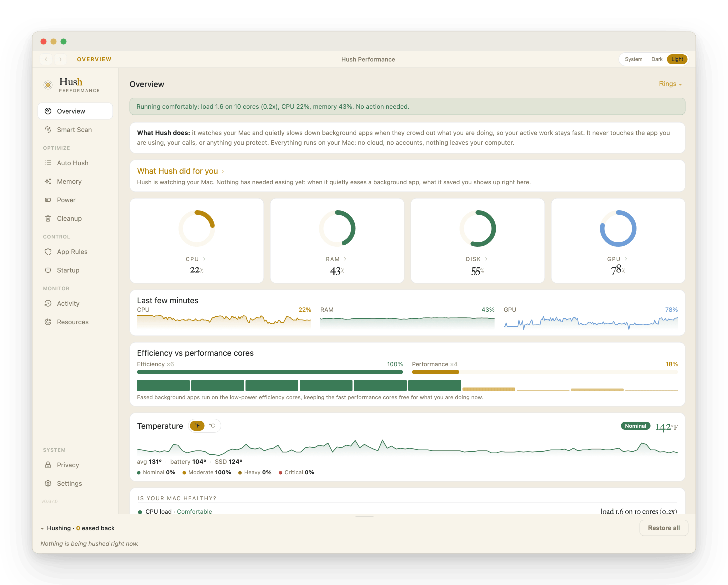Click the Hush concentric rings logo

pyautogui.click(x=48, y=85)
